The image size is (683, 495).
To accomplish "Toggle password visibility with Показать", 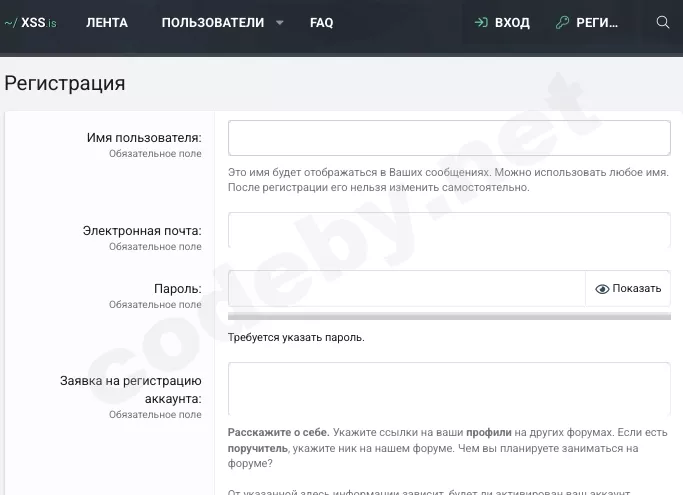I will click(628, 288).
